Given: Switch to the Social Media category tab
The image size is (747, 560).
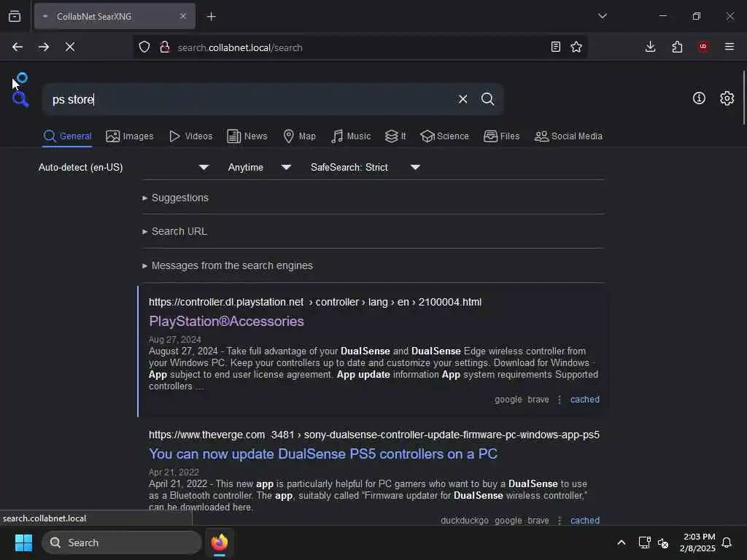Looking at the screenshot, I should [568, 136].
